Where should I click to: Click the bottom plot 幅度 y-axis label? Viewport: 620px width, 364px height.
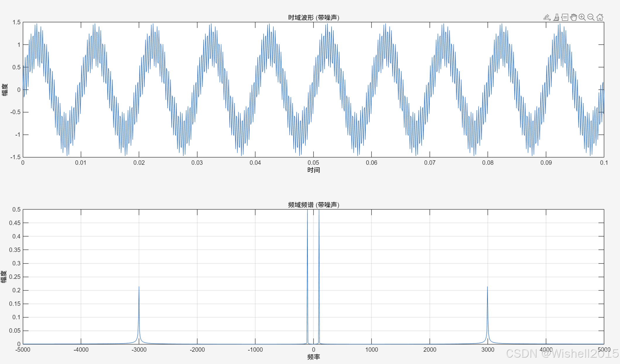click(4, 277)
